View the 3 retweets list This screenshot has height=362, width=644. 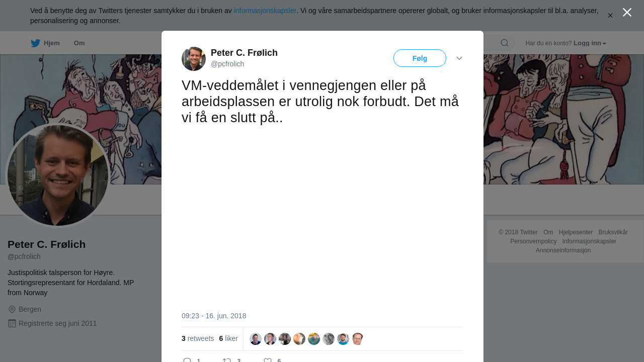[198, 338]
